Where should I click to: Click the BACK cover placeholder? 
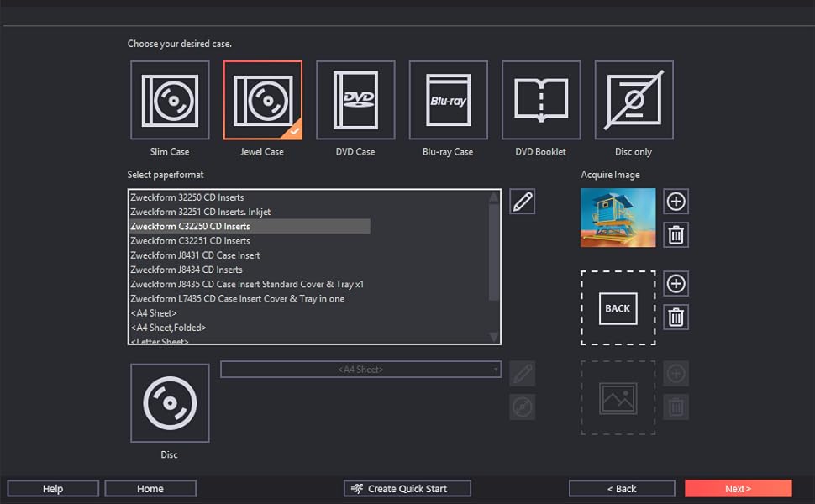pyautogui.click(x=618, y=308)
